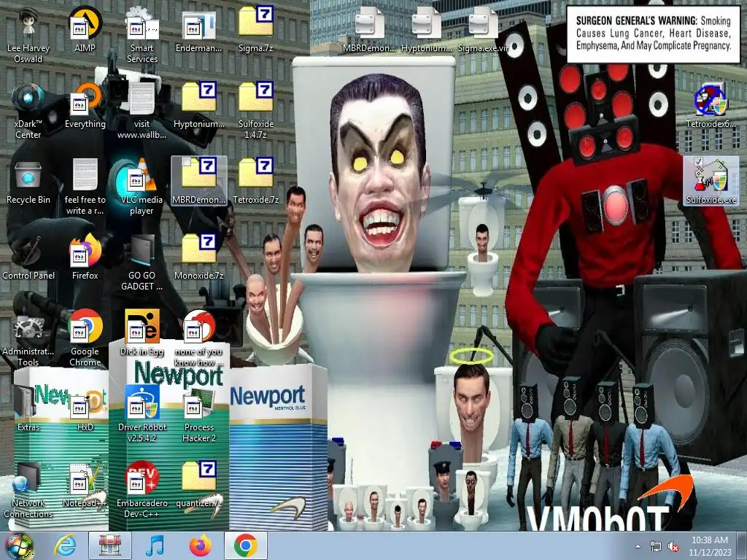The width and height of the screenshot is (747, 560).
Task: Launch AIMP from the desktop
Action: (85, 29)
